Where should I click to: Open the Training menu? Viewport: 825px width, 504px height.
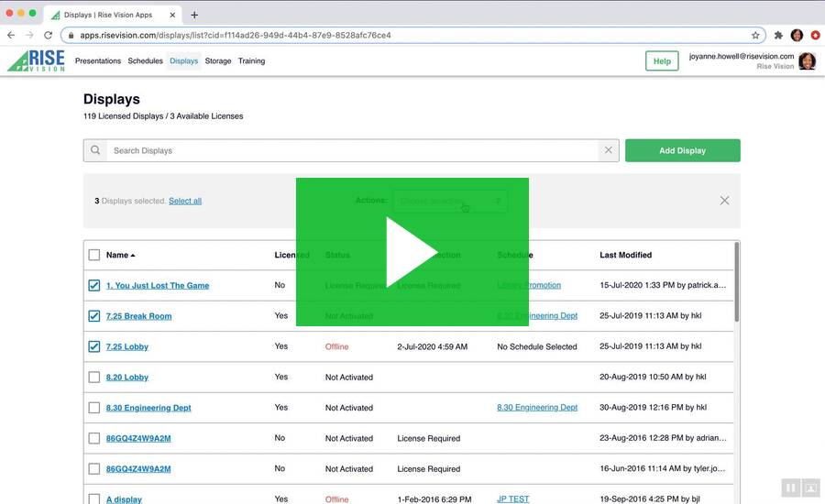point(251,61)
